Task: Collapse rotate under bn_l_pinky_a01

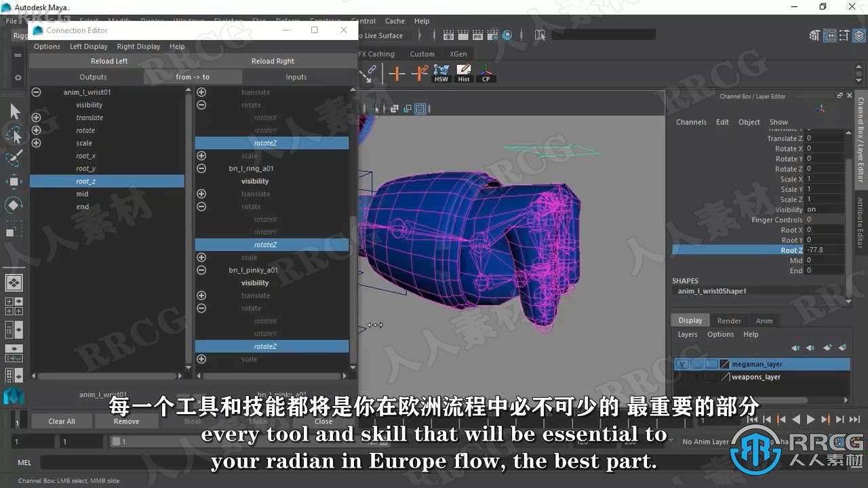Action: (x=201, y=308)
